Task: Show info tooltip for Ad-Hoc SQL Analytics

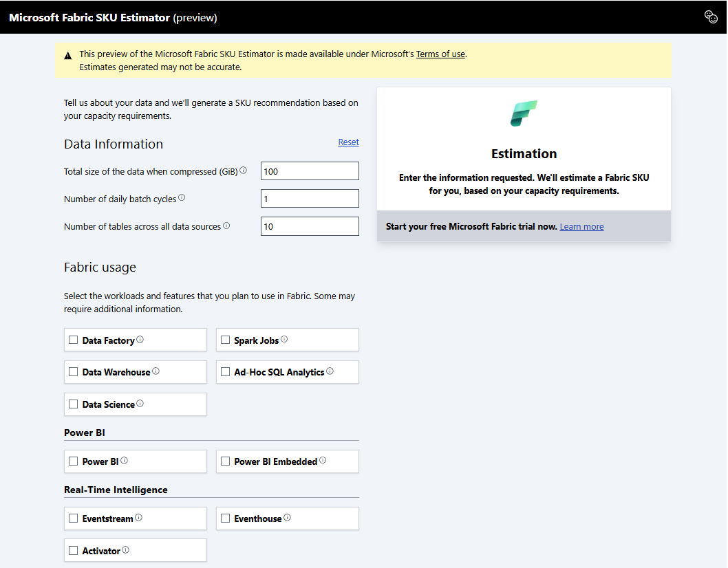Action: pyautogui.click(x=330, y=371)
